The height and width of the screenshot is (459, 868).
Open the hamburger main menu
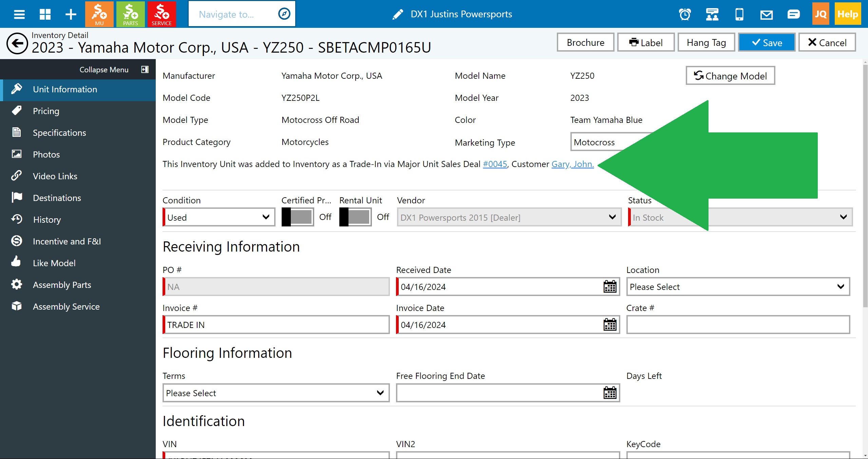[19, 14]
